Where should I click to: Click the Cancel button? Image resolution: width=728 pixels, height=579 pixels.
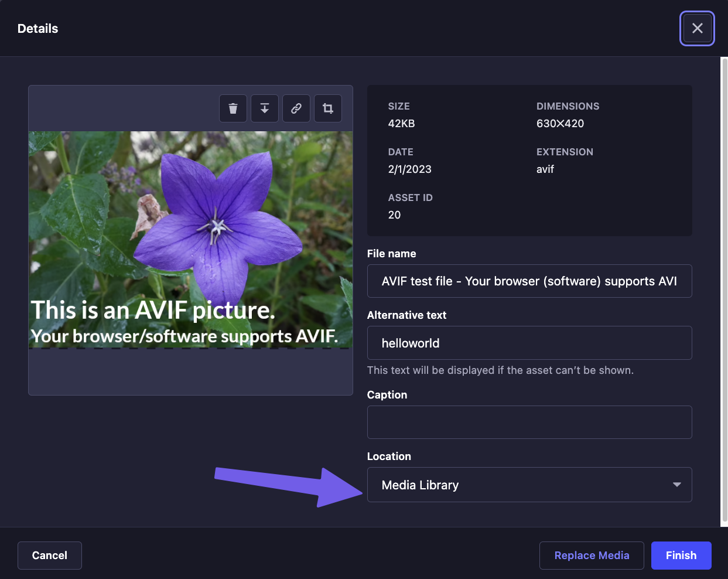(49, 555)
